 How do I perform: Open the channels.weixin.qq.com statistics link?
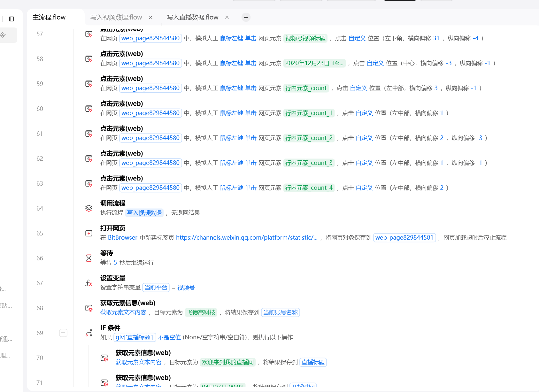click(246, 237)
